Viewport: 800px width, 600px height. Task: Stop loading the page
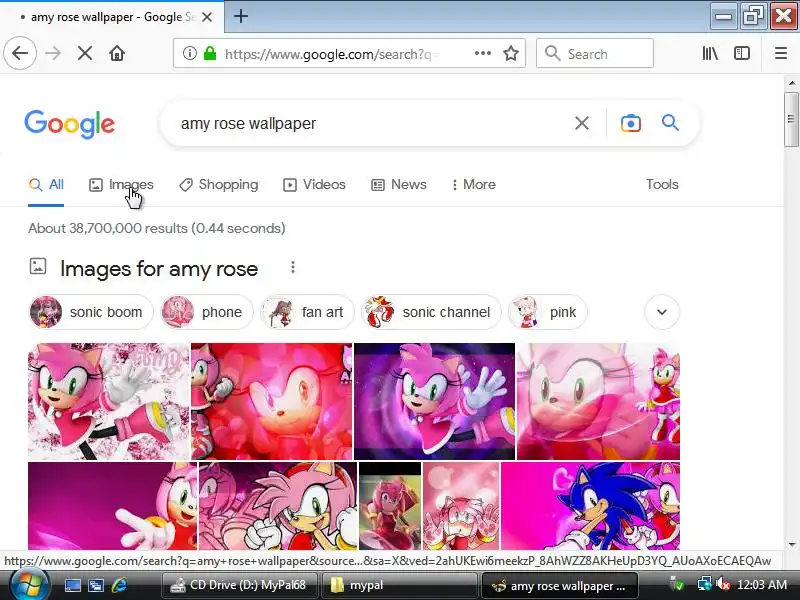click(x=85, y=53)
